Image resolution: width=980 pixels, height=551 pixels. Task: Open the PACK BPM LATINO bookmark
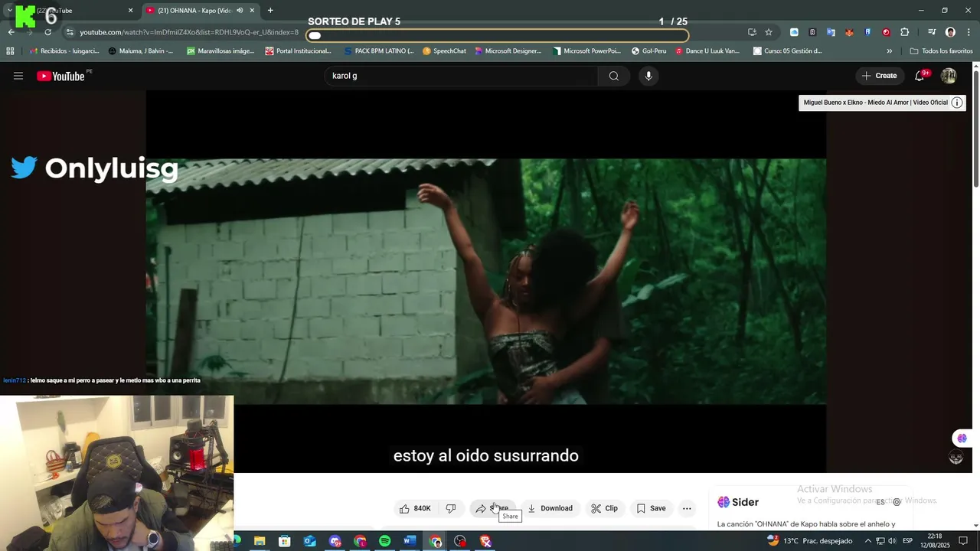click(x=379, y=51)
